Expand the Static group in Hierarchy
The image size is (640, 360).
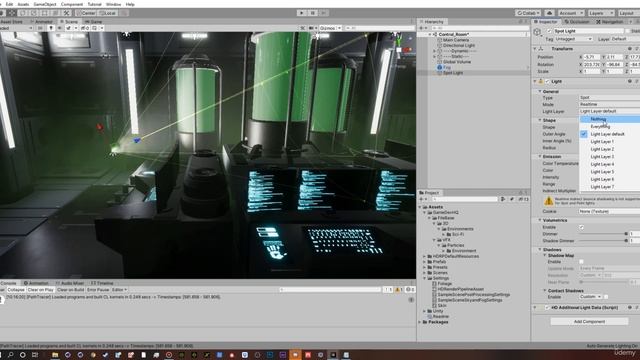pyautogui.click(x=435, y=56)
